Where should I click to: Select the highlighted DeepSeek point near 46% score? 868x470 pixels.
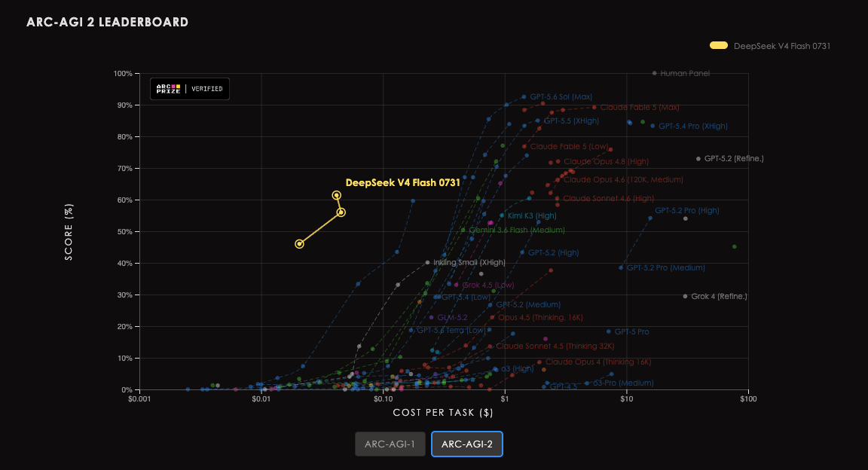tap(299, 244)
